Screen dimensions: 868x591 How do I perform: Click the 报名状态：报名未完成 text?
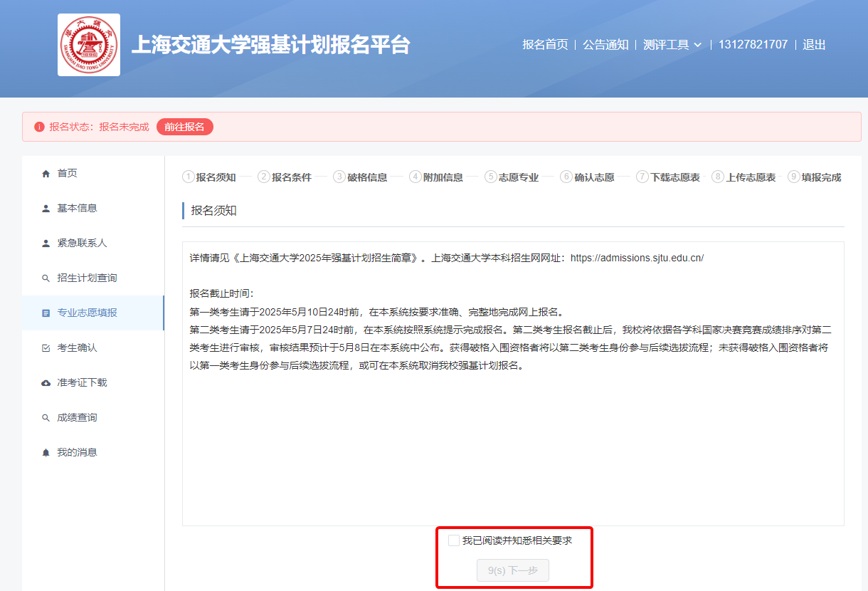[x=99, y=127]
